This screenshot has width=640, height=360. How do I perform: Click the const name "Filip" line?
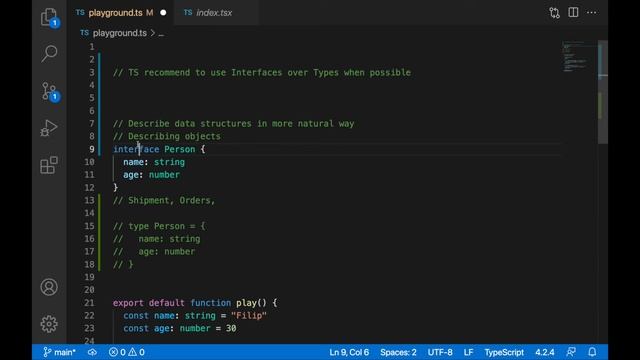195,316
